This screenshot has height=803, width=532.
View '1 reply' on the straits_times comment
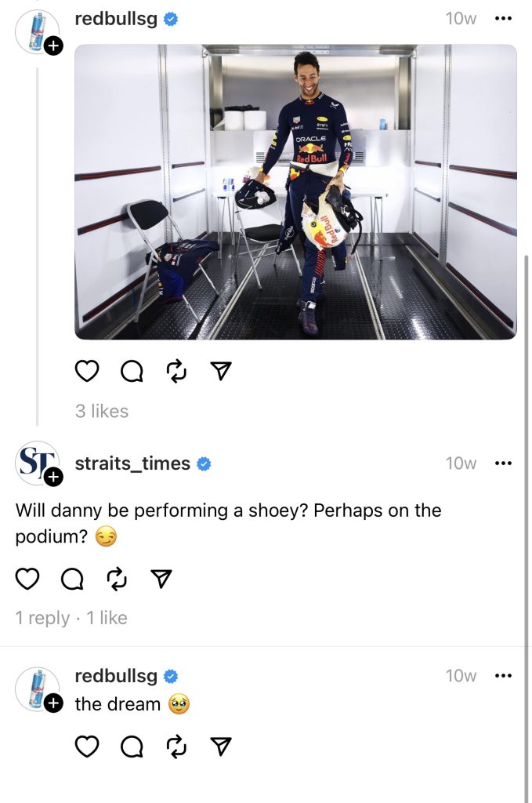point(42,618)
